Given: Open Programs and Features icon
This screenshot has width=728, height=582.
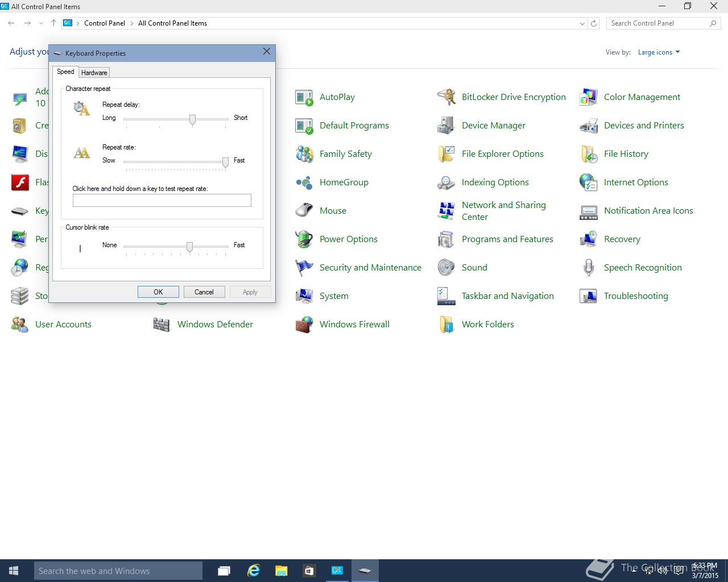Looking at the screenshot, I should coord(446,239).
